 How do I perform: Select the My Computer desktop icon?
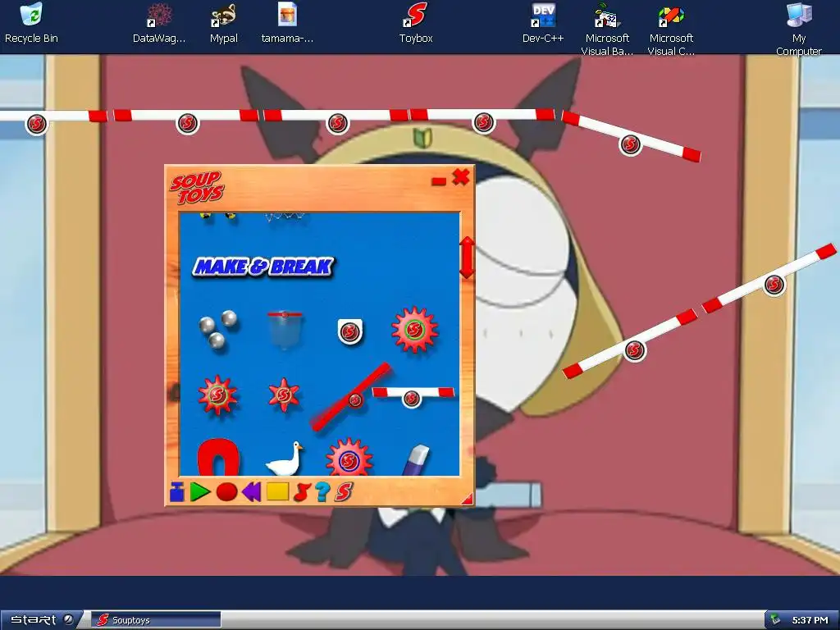(x=799, y=30)
